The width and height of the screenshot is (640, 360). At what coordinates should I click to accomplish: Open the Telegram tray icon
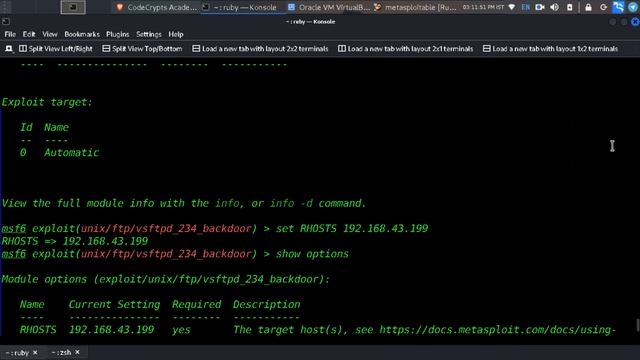(x=633, y=7)
